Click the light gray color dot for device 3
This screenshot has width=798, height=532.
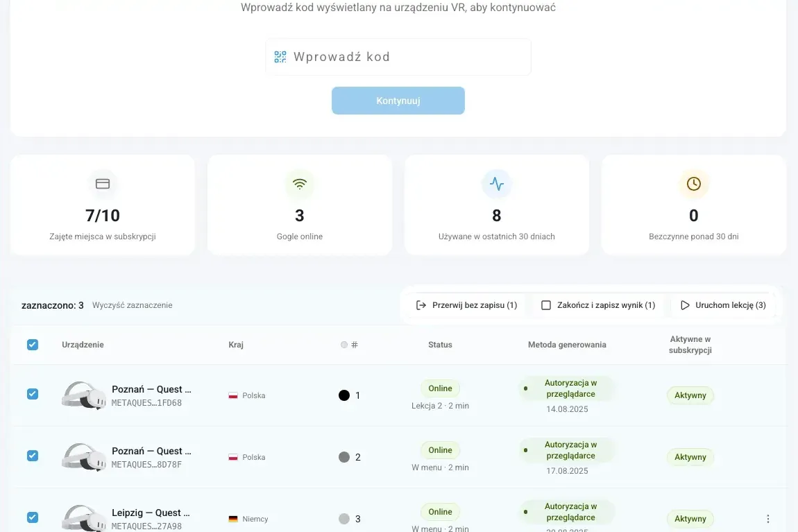[x=344, y=519]
